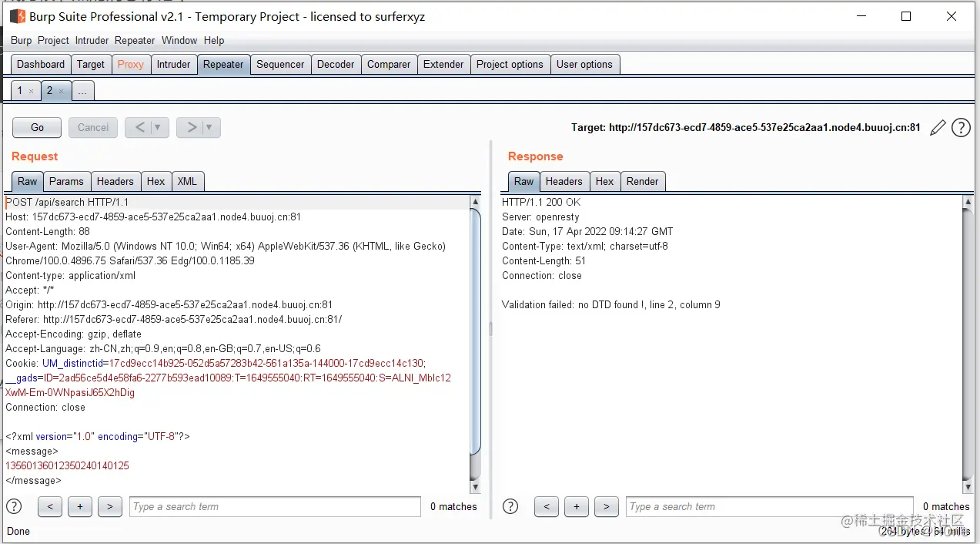Screen dimensions: 980x544
Task: Add new Repeater tab with ... button
Action: [x=82, y=91]
